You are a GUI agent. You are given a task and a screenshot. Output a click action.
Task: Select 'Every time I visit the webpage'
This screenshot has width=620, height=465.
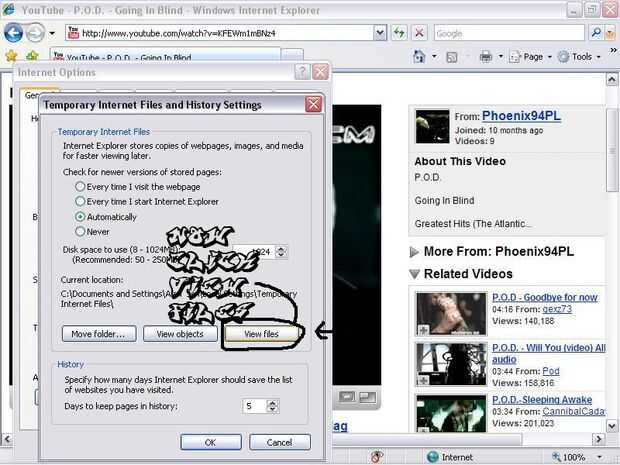click(x=137, y=187)
